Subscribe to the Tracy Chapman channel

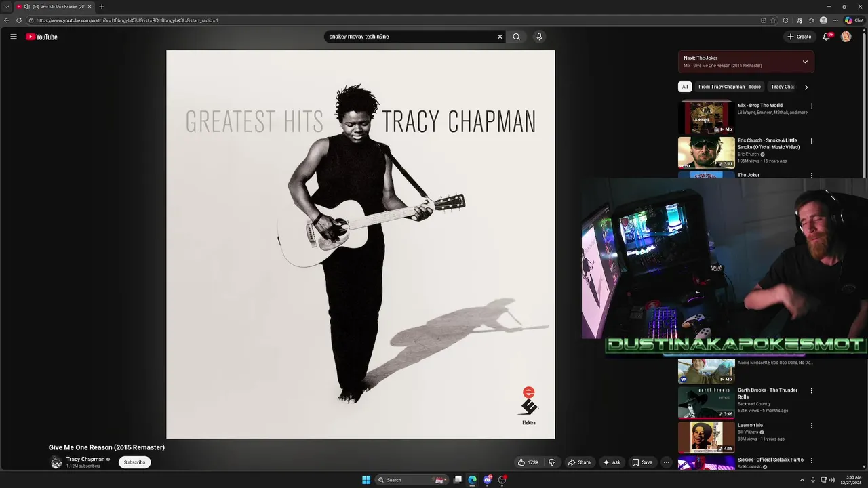pos(134,462)
